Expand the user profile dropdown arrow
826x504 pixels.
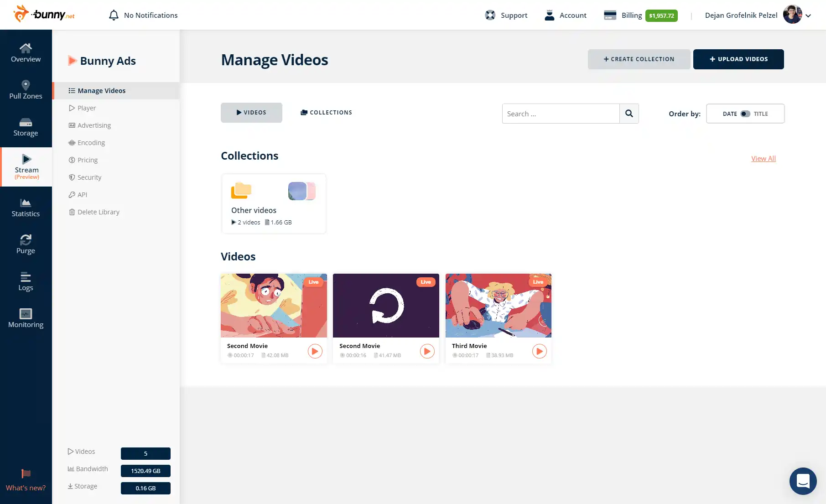pyautogui.click(x=808, y=16)
